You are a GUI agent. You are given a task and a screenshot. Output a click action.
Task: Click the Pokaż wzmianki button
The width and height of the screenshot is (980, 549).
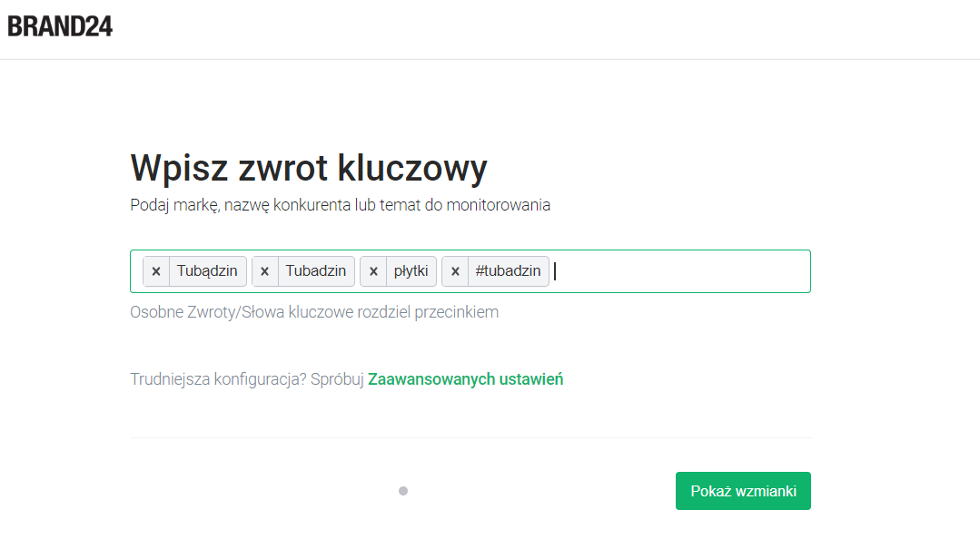[743, 491]
